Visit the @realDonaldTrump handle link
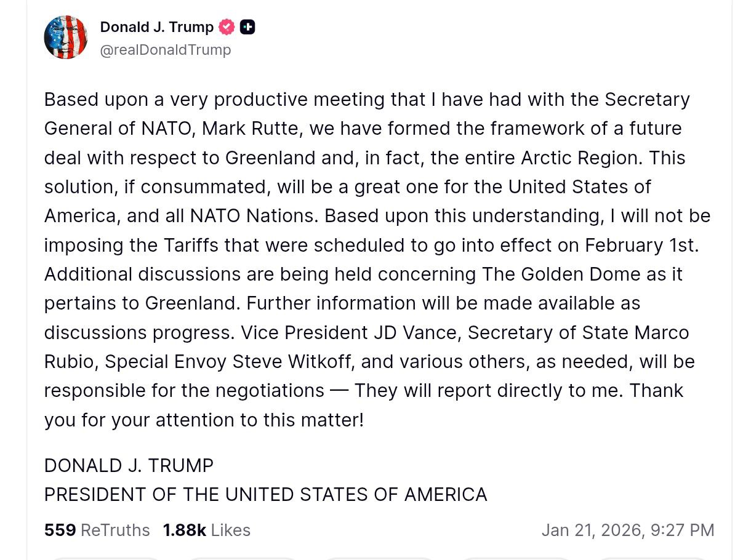Screen dimensions: 751x560 point(166,50)
